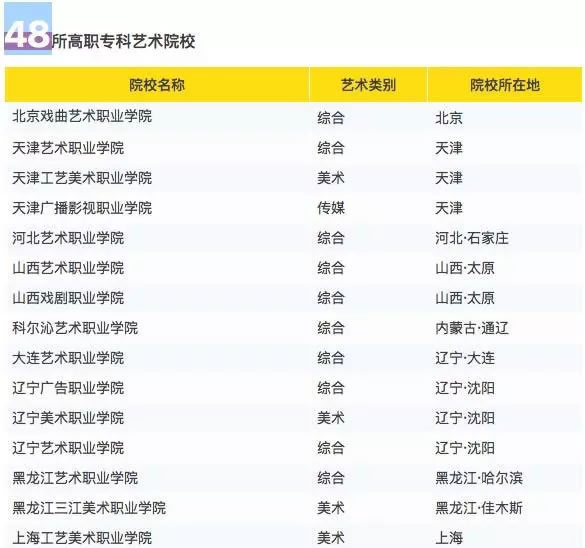Screen dimensions: 585x548
Task: Click 传媒 category in 天津广播影视 row
Action: point(331,208)
